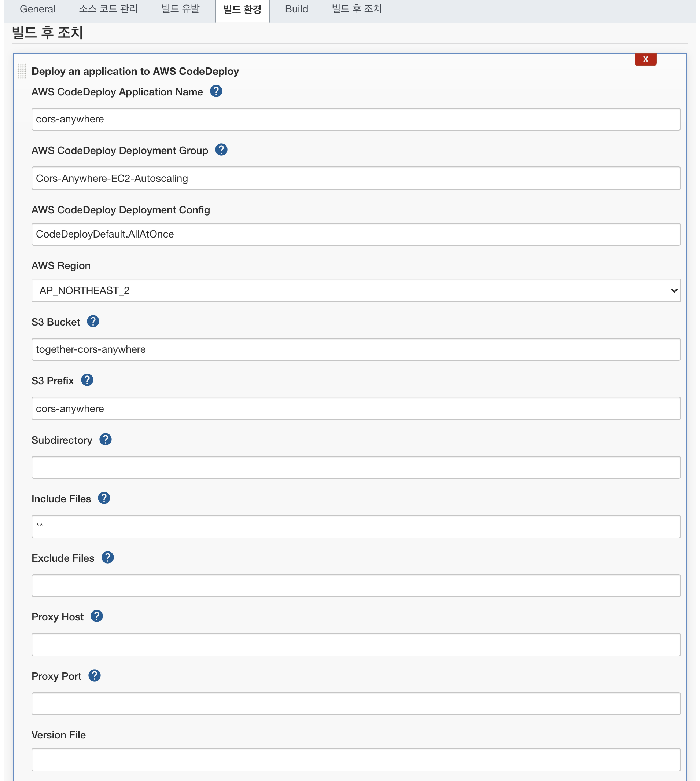Switch to the 빌드 유발 tab
Screen dimensions: 700x781
coord(180,9)
